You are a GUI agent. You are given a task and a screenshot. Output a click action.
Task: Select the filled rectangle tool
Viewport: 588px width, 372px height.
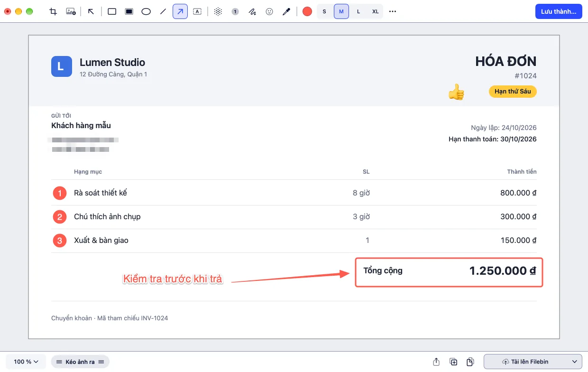(129, 11)
